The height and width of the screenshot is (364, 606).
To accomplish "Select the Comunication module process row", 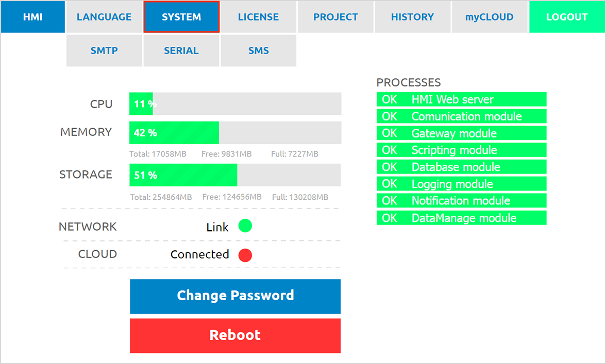I will [462, 116].
